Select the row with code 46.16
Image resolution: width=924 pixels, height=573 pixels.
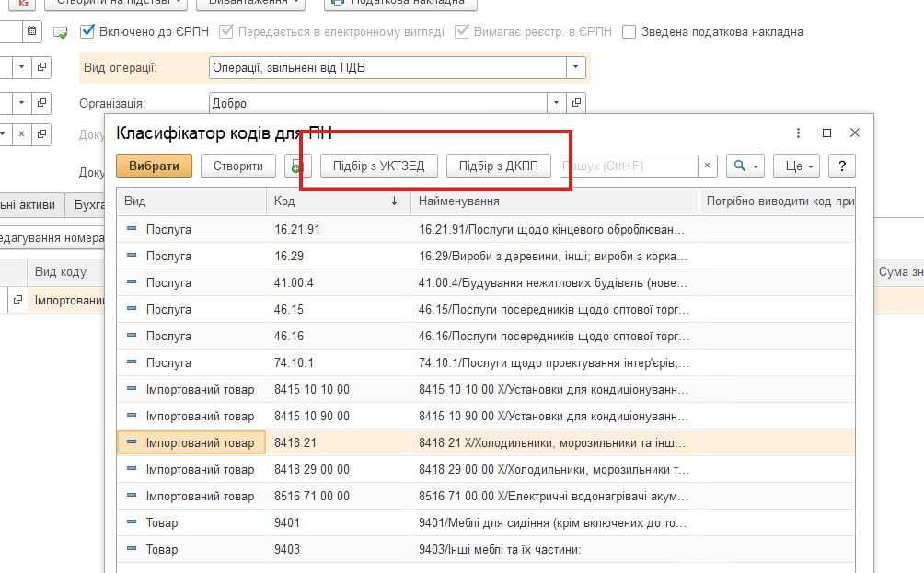tap(486, 337)
